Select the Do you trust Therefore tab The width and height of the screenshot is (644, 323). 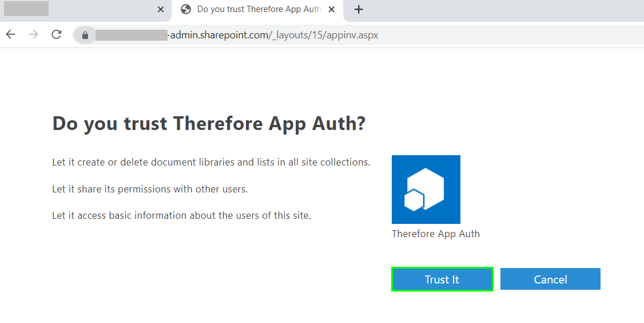[x=259, y=9]
